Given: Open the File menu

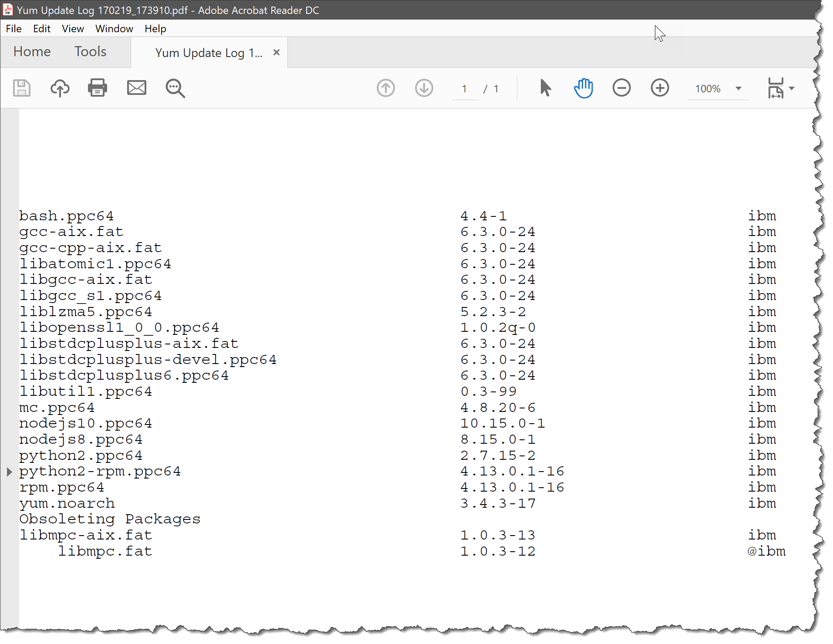Looking at the screenshot, I should 13,29.
